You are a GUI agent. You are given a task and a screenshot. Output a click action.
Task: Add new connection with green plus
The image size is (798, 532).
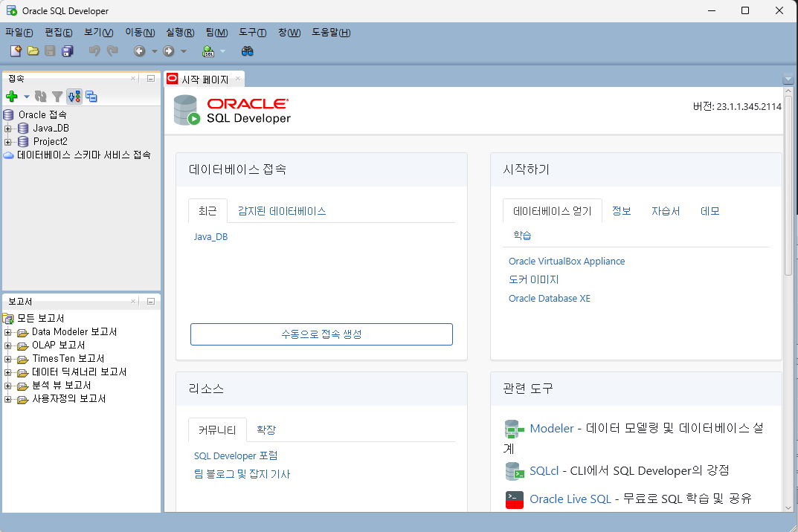[x=12, y=96]
